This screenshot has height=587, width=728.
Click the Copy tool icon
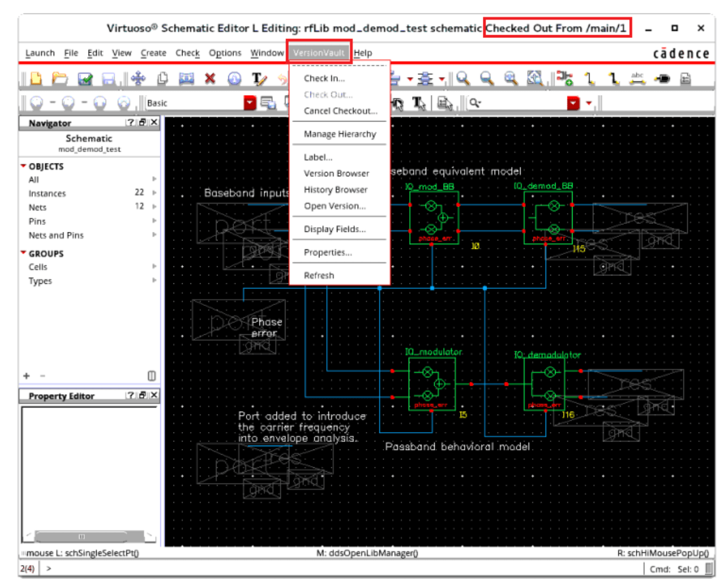click(x=163, y=79)
